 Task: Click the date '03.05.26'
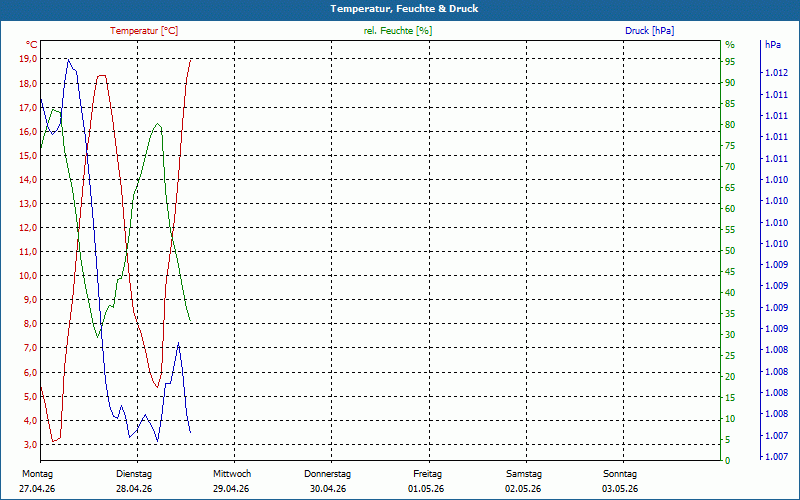click(x=620, y=489)
